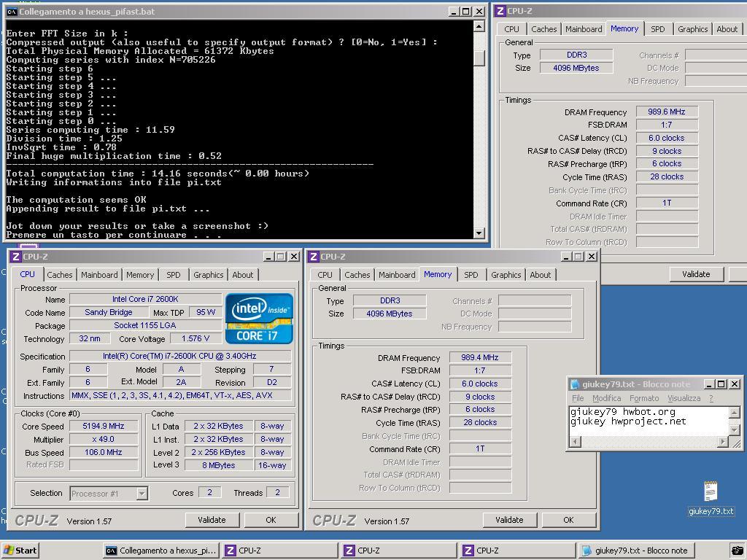Open the ? help menu in Blocco note
Image resolution: width=747 pixels, height=560 pixels.
[711, 398]
